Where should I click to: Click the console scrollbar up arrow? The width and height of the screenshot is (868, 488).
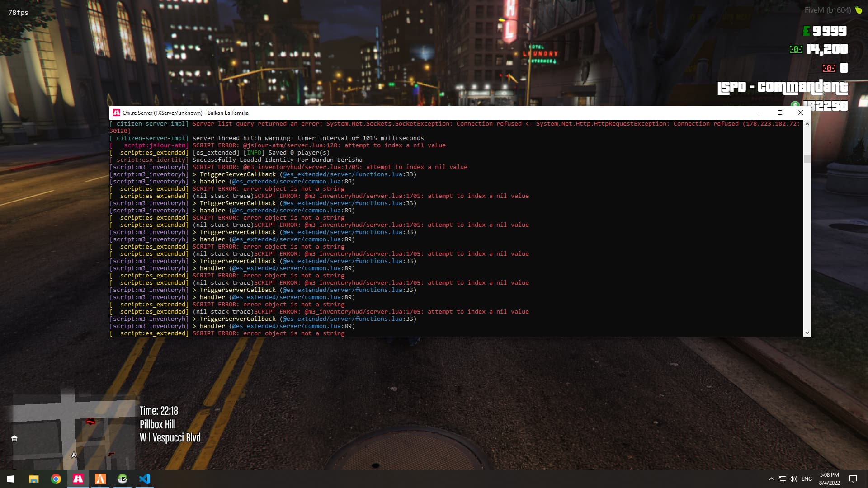point(807,124)
